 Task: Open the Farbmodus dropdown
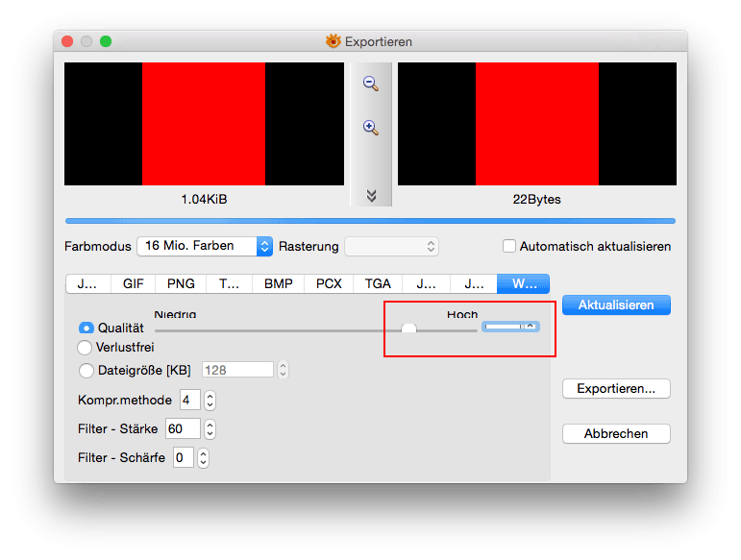(205, 246)
